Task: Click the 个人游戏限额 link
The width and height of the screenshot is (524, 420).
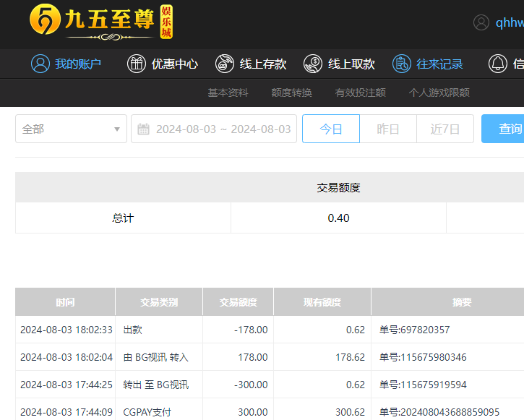Action: [439, 93]
